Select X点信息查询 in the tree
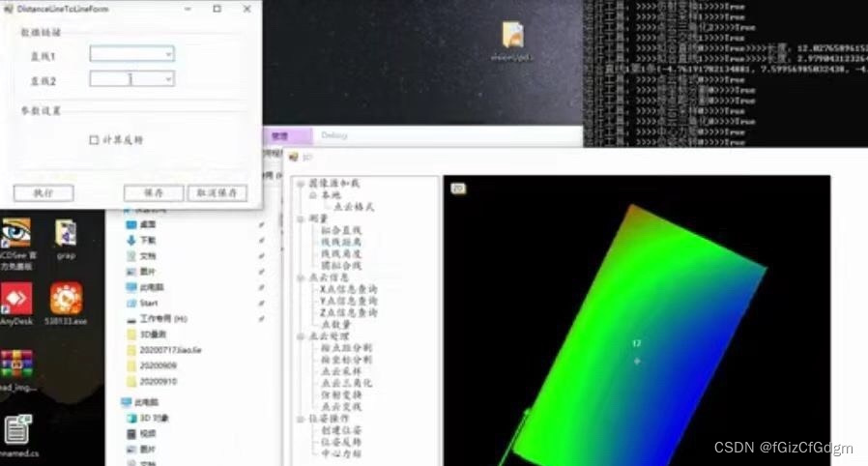 [x=349, y=289]
